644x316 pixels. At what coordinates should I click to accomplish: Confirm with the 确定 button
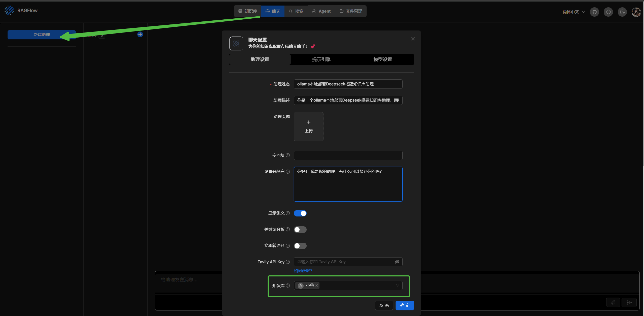coord(405,305)
